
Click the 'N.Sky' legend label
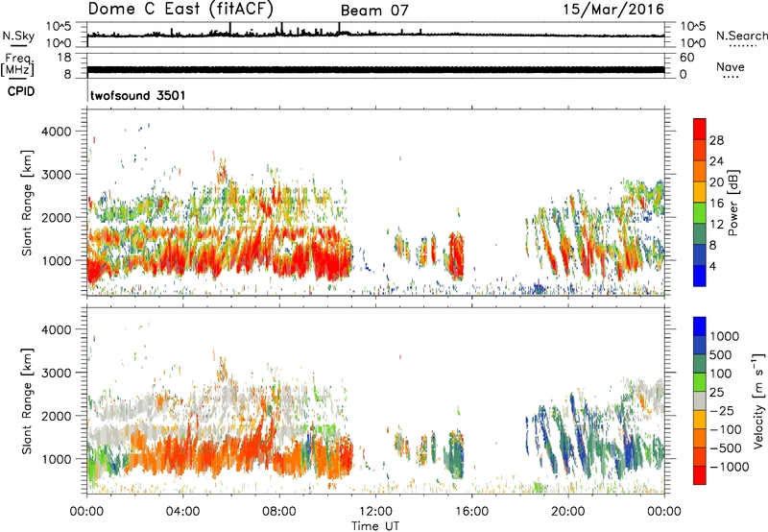[18, 36]
